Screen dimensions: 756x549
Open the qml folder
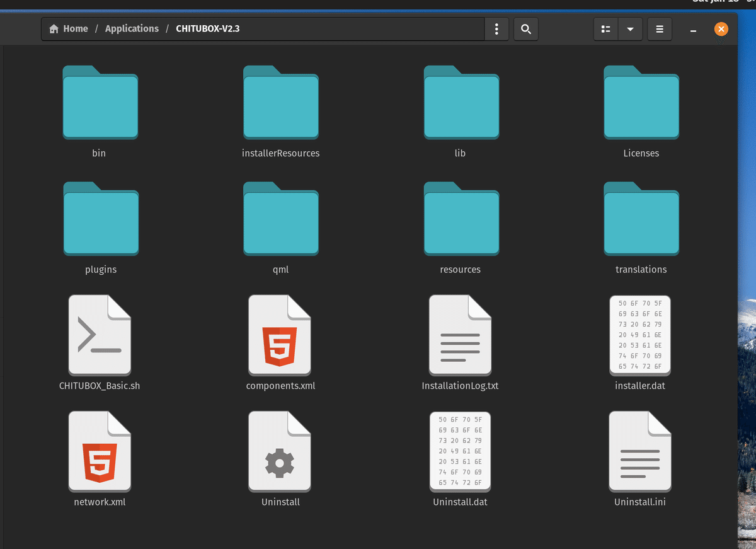coord(281,218)
